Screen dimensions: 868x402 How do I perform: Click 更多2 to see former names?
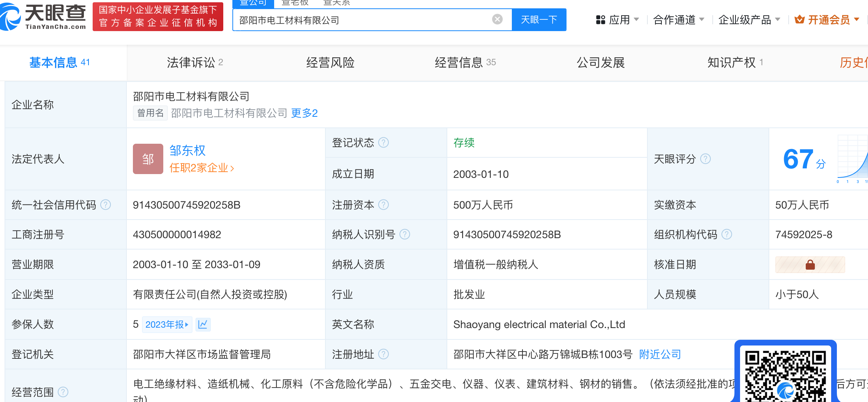pos(304,113)
